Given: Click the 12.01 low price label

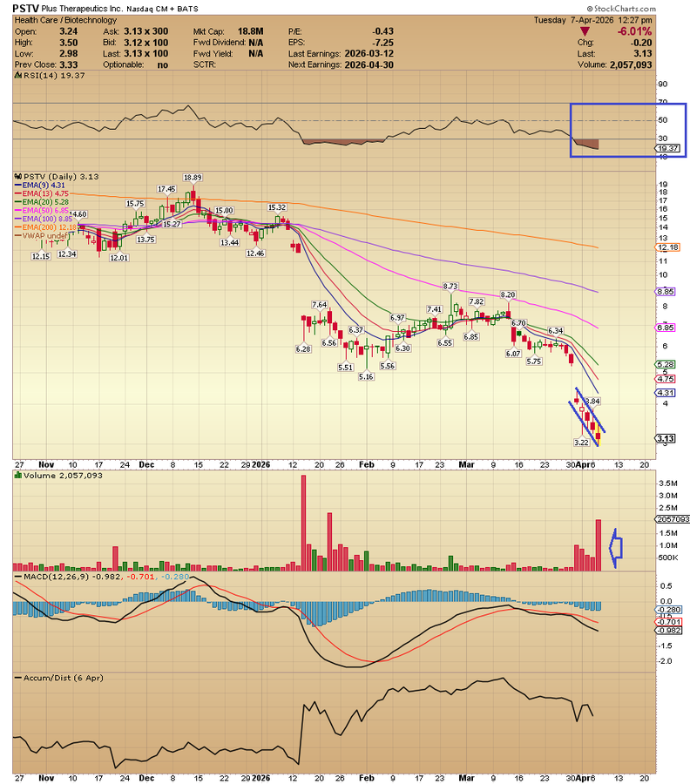Looking at the screenshot, I should (119, 258).
